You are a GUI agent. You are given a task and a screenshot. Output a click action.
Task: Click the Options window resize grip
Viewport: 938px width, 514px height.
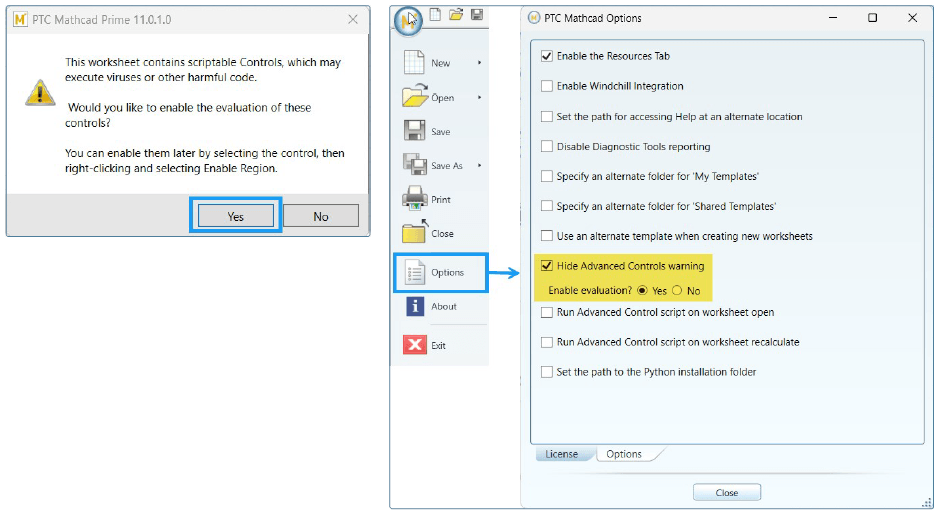pos(927,503)
